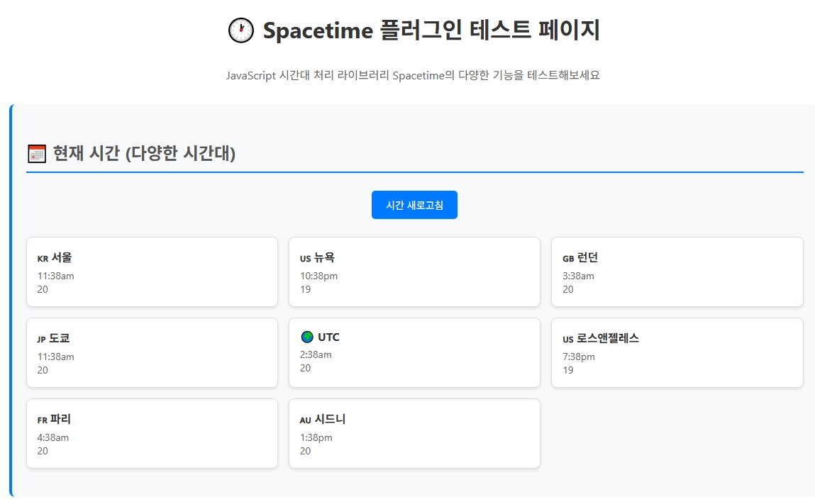This screenshot has height=504, width=815.
Task: Click the clock icon in page title
Action: [x=241, y=31]
